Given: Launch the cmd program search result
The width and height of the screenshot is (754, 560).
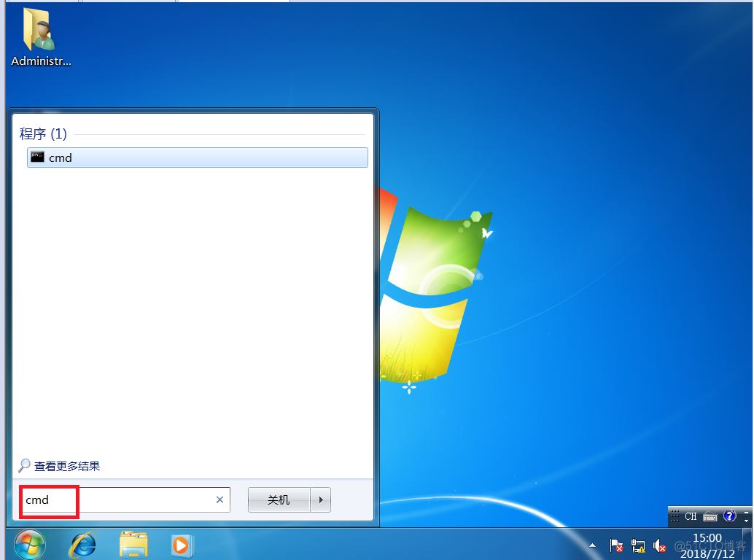Looking at the screenshot, I should point(197,157).
